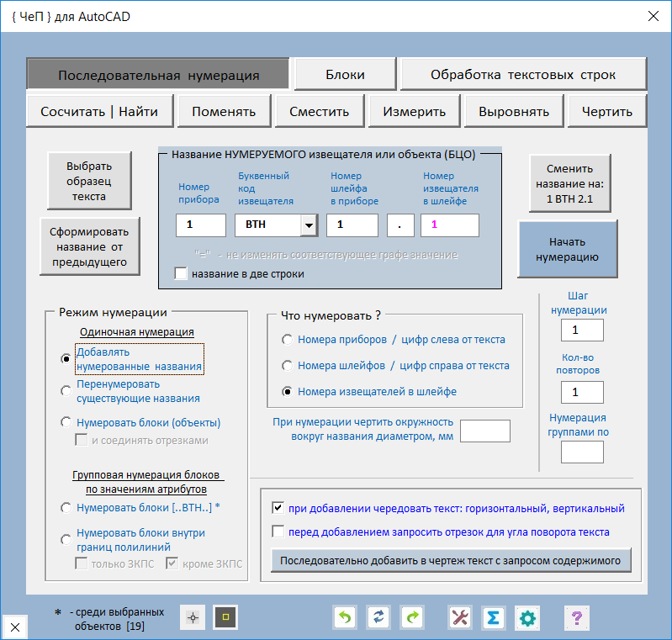
Task: Click the 'Выбрать образец текста' button
Action: pos(88,181)
